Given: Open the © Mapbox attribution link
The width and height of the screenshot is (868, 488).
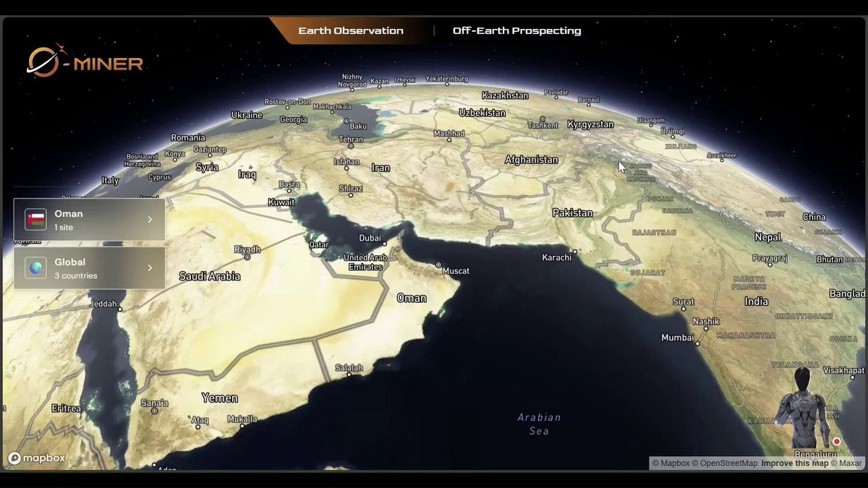Looking at the screenshot, I should coord(671,463).
